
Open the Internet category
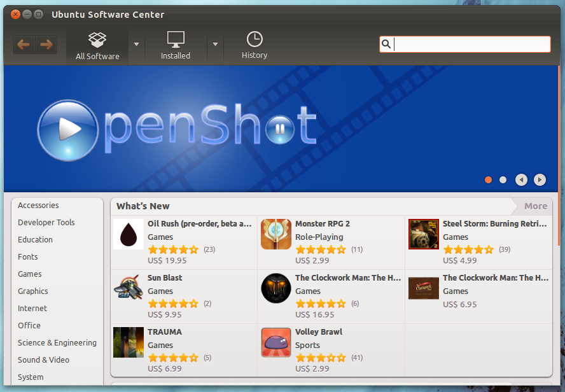click(x=32, y=309)
